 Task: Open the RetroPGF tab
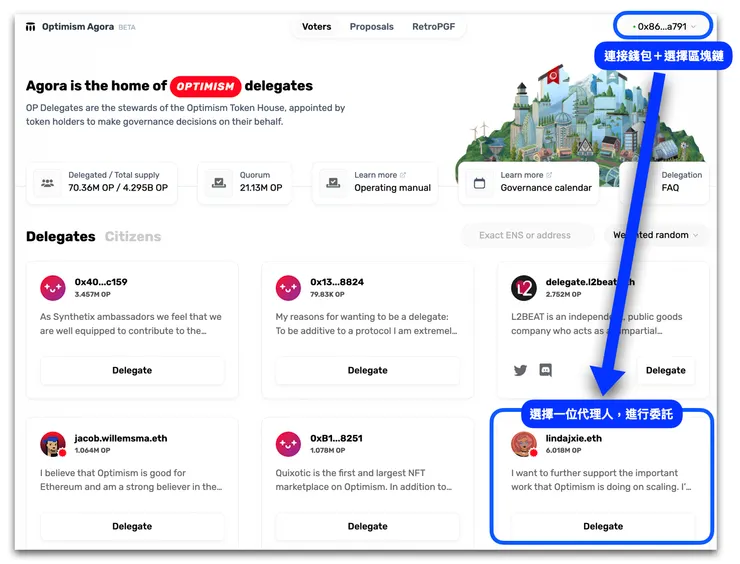[433, 27]
